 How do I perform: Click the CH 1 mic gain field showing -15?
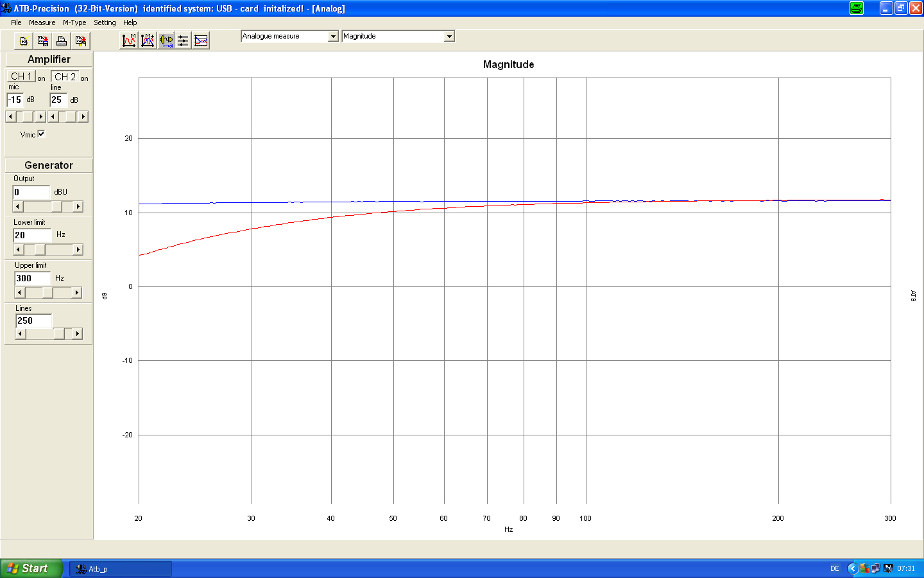15,100
